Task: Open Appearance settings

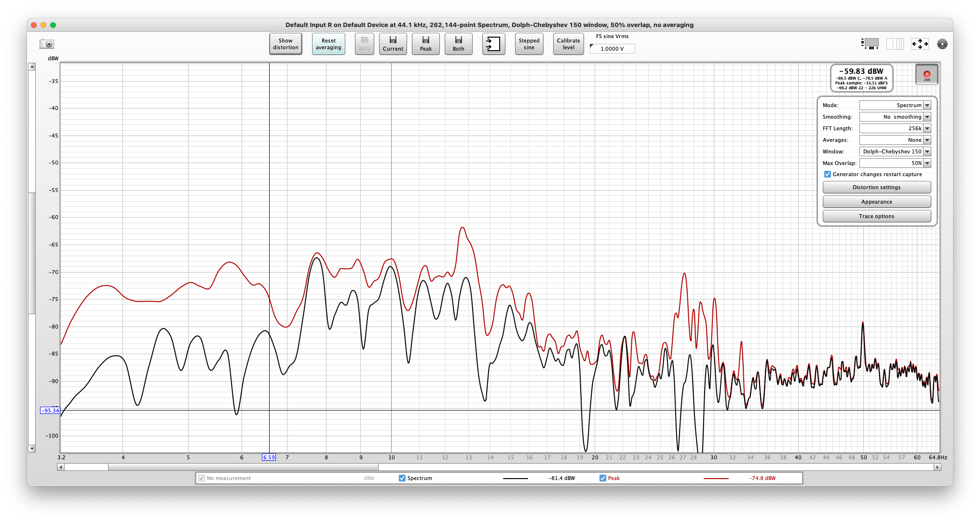Action: pyautogui.click(x=877, y=202)
